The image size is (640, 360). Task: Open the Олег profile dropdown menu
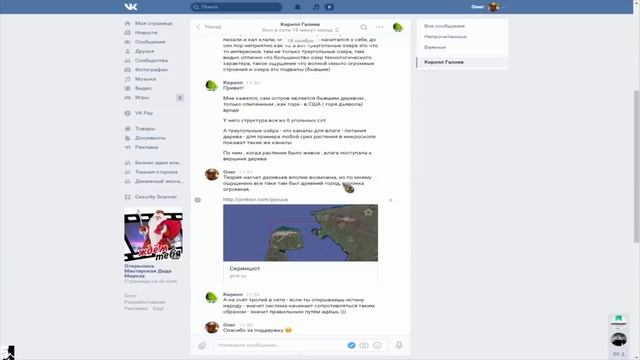[x=488, y=7]
